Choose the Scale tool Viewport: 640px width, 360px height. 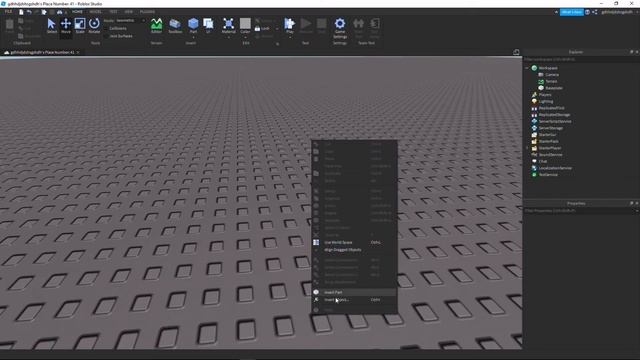[80, 26]
